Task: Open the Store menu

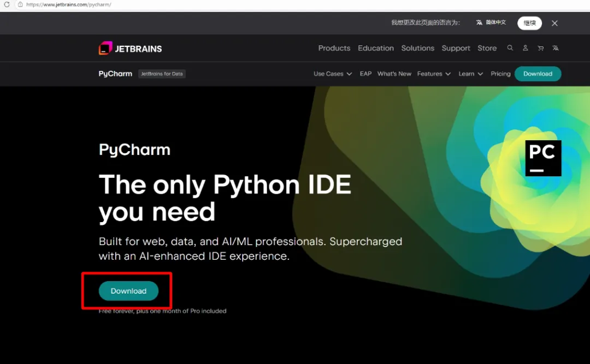Action: click(x=487, y=48)
